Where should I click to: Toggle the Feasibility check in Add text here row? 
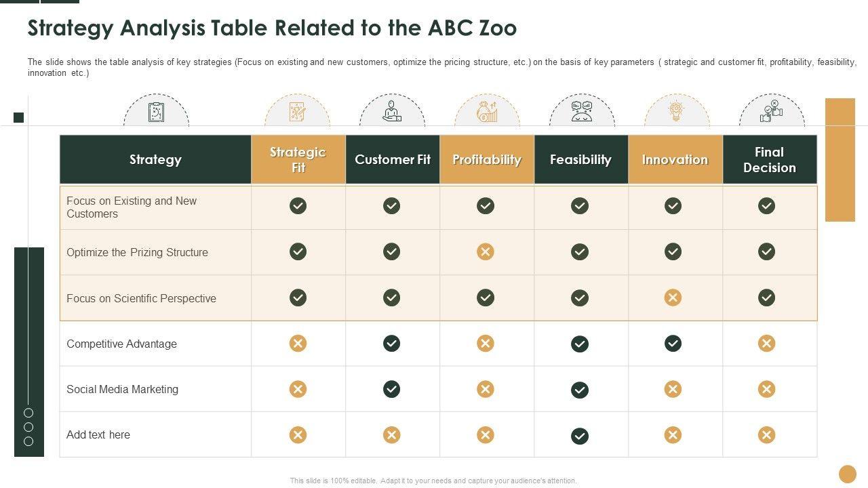(580, 436)
